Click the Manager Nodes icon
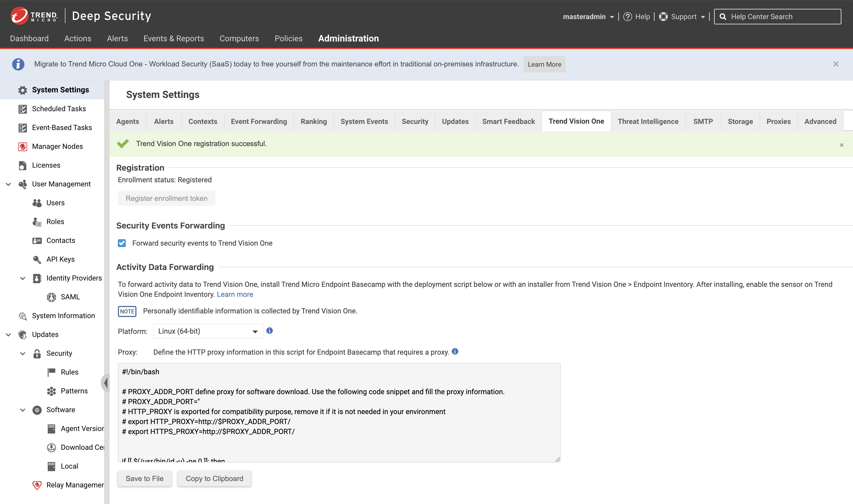 (22, 146)
